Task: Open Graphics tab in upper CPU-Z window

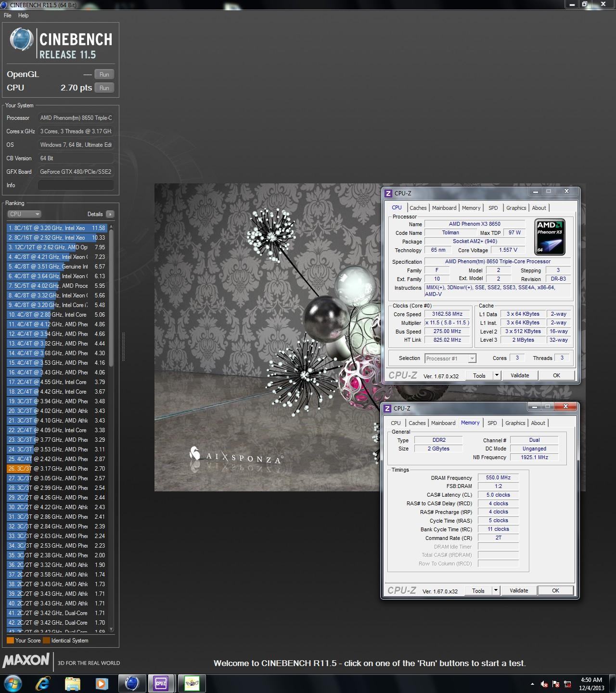Action: (x=516, y=208)
